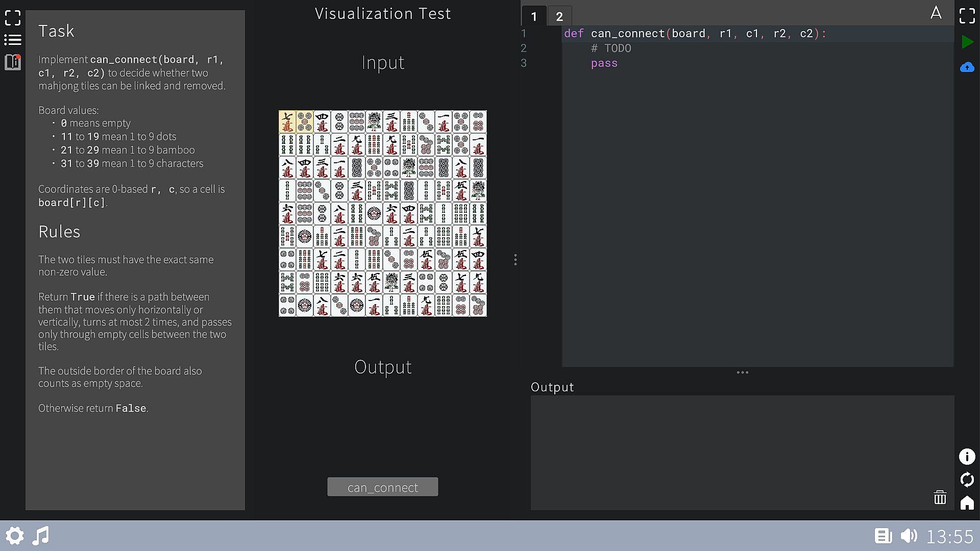Screen dimensions: 980x551
Task: Click the 'Input' label above the board
Action: tap(382, 63)
